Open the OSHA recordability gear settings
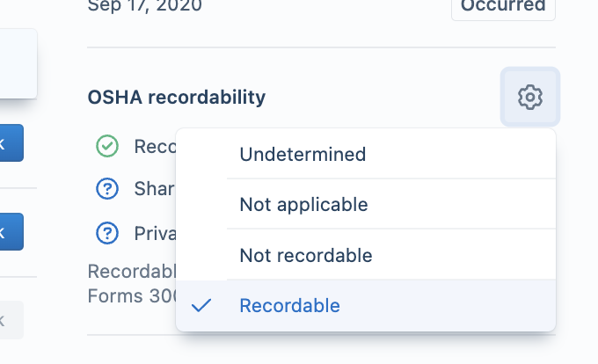The image size is (598, 364). pos(529,97)
